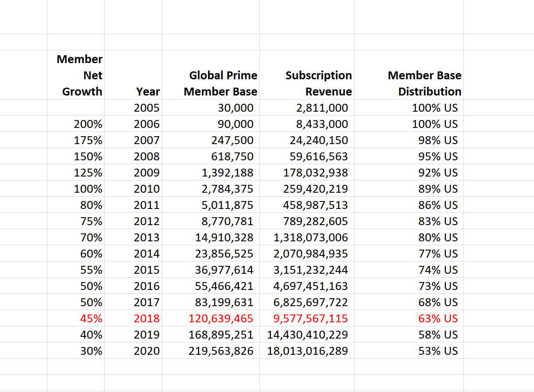Screen dimensions: 534x392
Task: Click the revenue value 3,151,232,244
Action: pos(307,270)
